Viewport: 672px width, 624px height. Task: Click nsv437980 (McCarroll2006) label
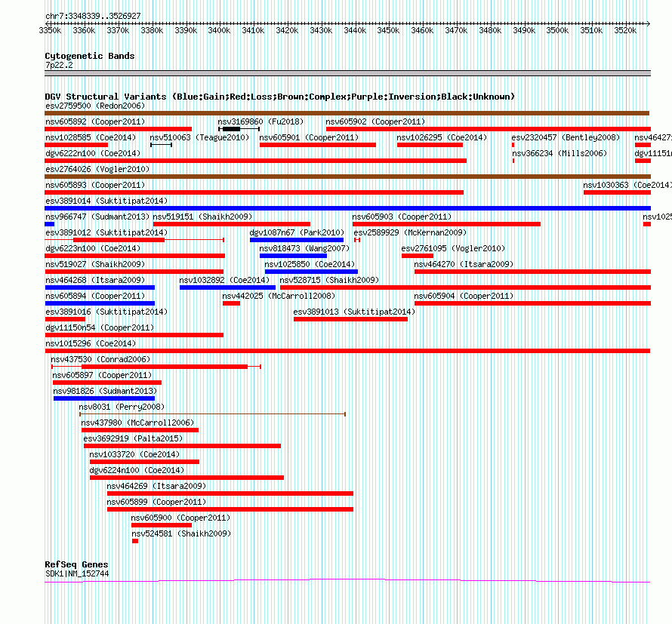137,423
